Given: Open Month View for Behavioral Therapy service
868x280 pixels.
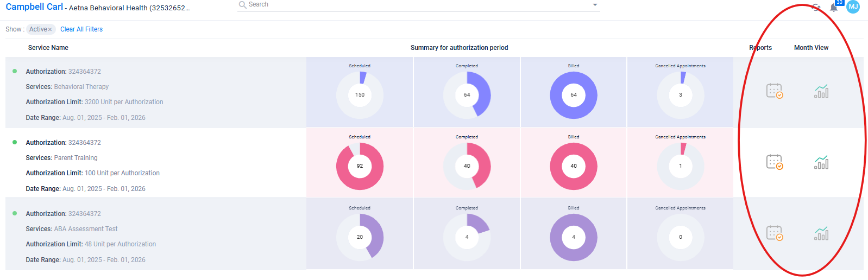Looking at the screenshot, I should tap(821, 91).
